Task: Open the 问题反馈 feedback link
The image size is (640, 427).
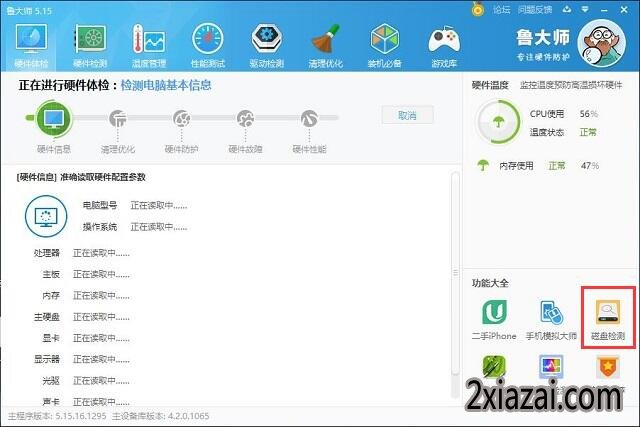Action: coord(535,9)
